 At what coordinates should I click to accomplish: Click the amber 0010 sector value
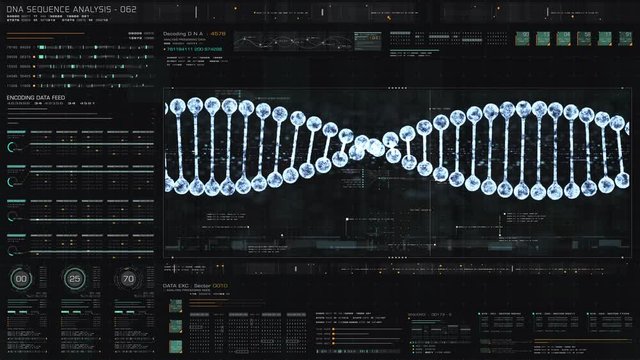220,286
